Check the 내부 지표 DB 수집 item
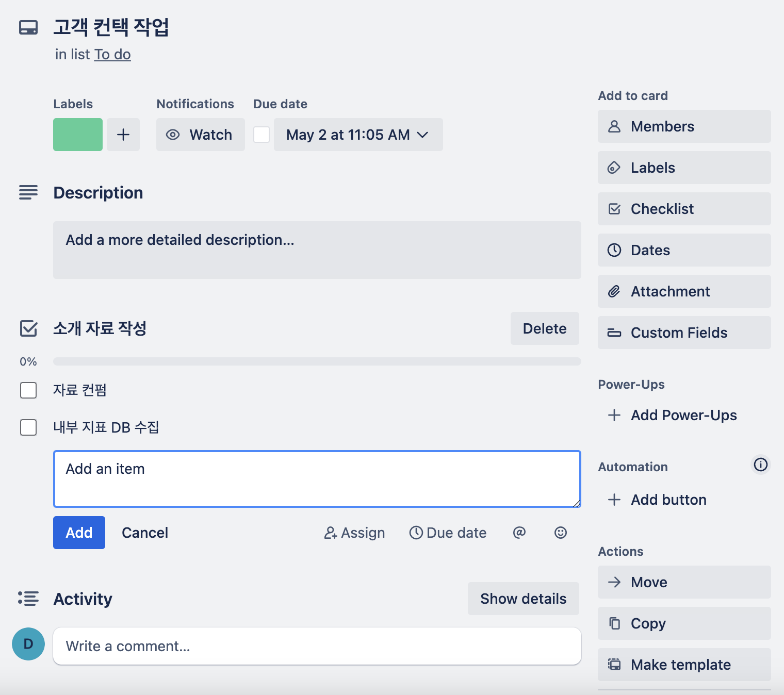Viewport: 784px width, 695px height. point(28,427)
